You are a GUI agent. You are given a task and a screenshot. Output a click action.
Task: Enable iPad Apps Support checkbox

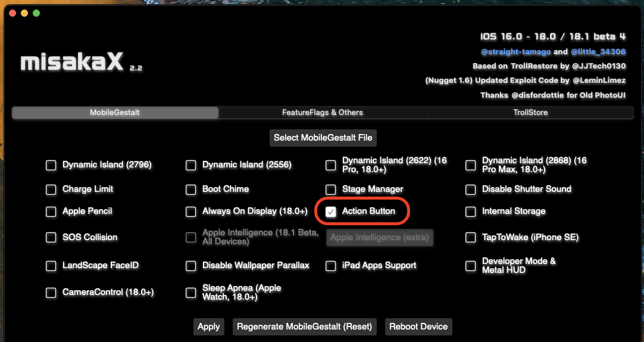(x=330, y=266)
